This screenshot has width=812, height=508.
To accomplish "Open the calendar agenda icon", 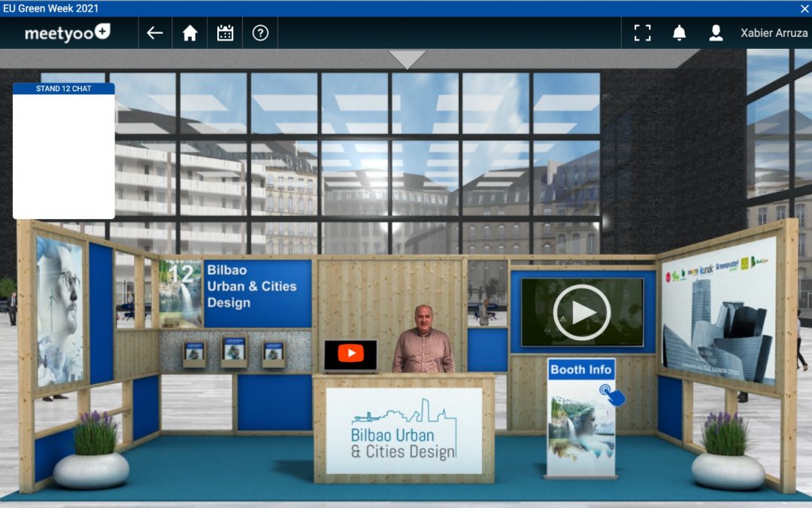I will point(226,33).
